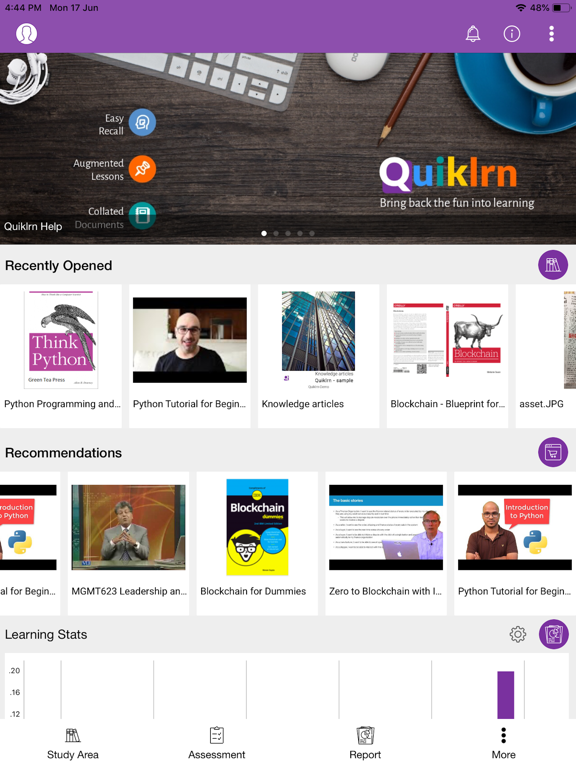Click the purple bar in Learning Stats chart

point(505,695)
